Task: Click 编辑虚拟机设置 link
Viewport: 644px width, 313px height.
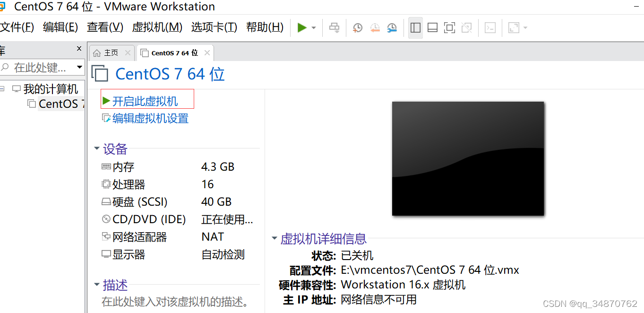Action: (150, 118)
